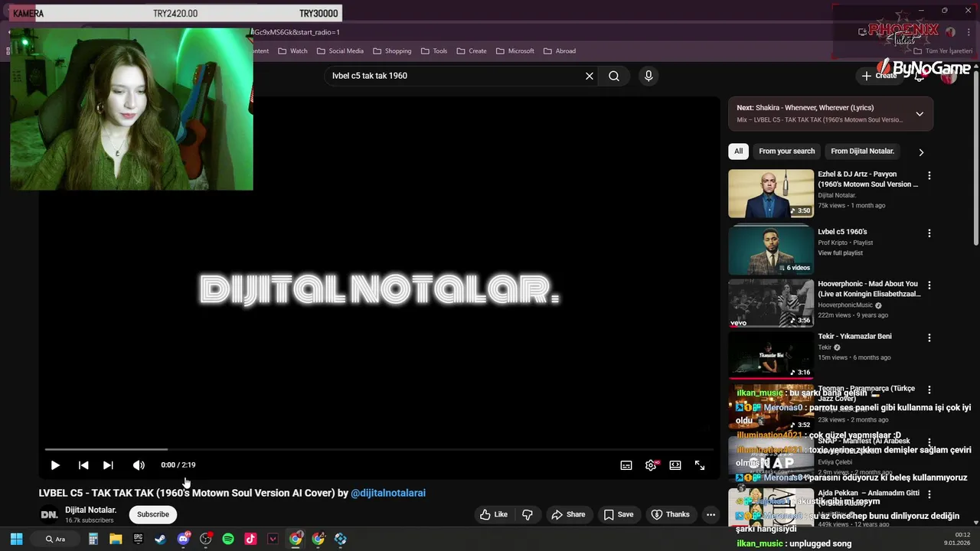Share the video
The height and width of the screenshot is (551, 980).
tap(568, 514)
